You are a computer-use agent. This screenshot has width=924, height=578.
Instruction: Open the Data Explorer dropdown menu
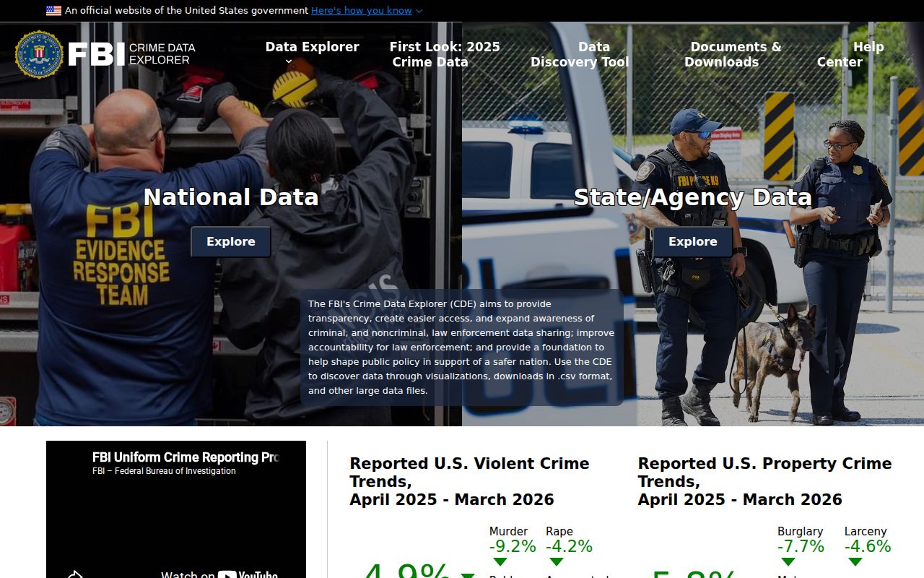pyautogui.click(x=312, y=47)
